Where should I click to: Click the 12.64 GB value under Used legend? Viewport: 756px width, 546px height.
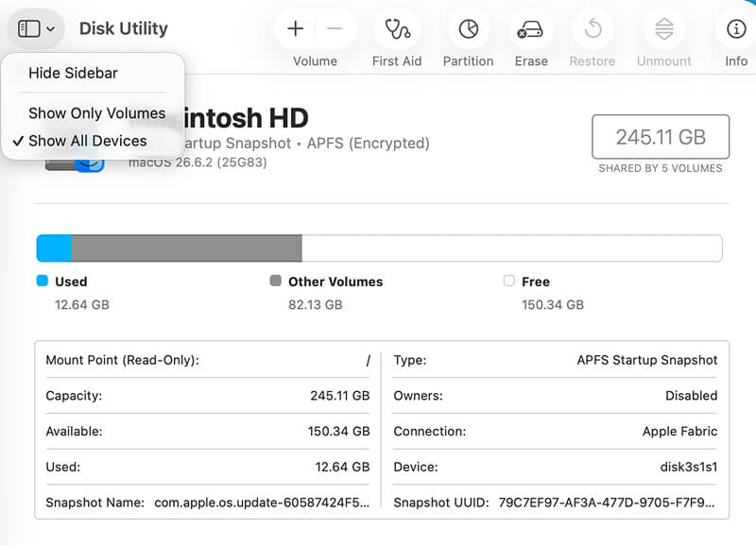(82, 304)
